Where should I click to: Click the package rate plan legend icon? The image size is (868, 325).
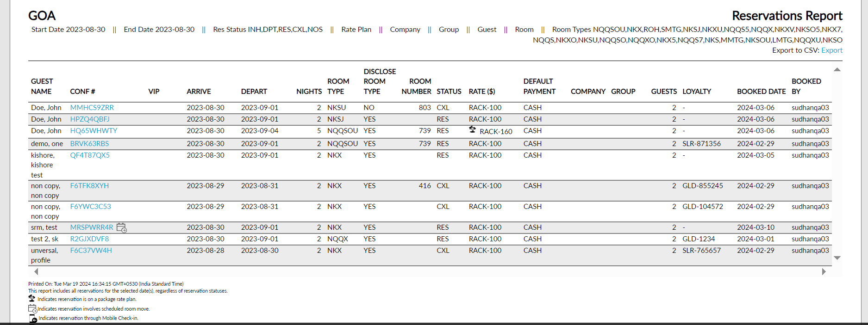[x=31, y=299]
